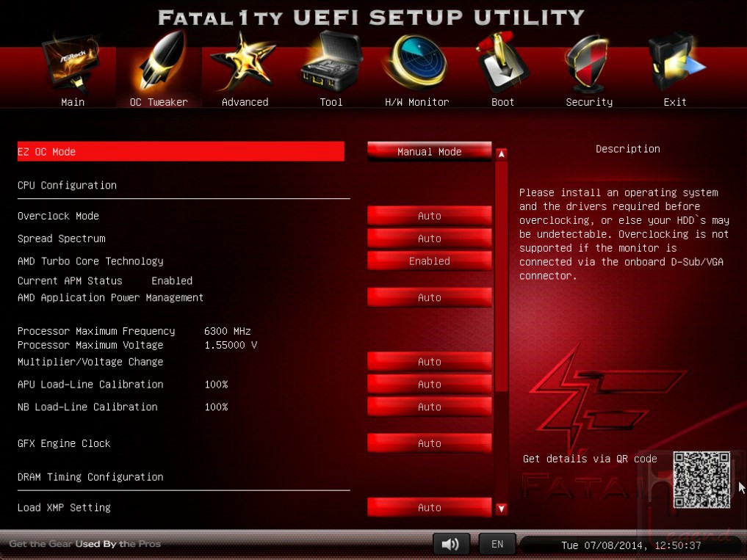The width and height of the screenshot is (747, 560).
Task: Click the scroll up arrow
Action: pyautogui.click(x=501, y=154)
